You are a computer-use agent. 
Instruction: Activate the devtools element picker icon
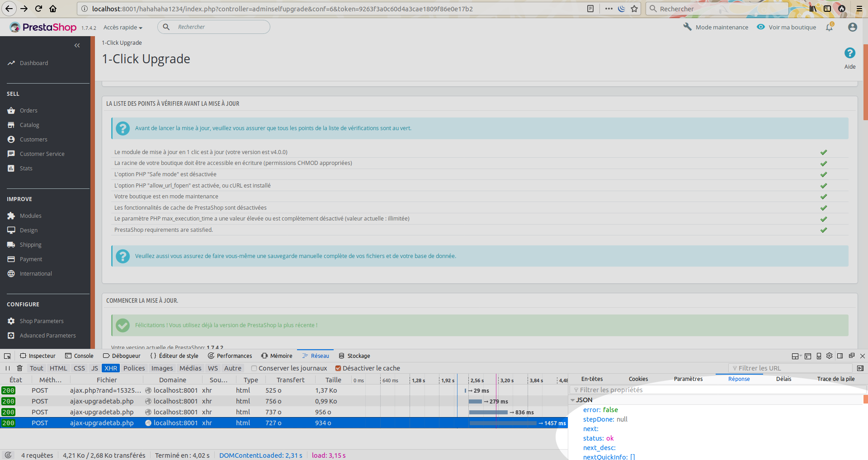pos(7,356)
